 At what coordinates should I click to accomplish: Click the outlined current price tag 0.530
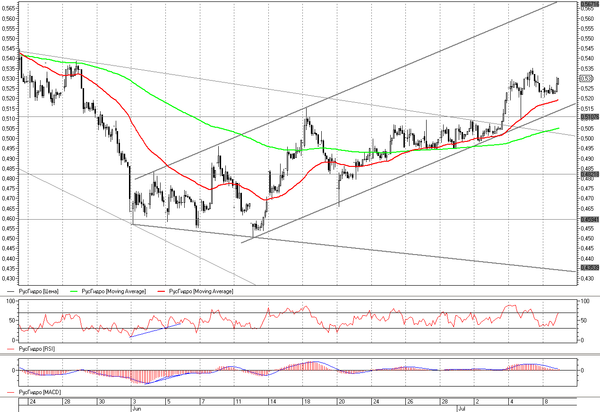point(587,78)
